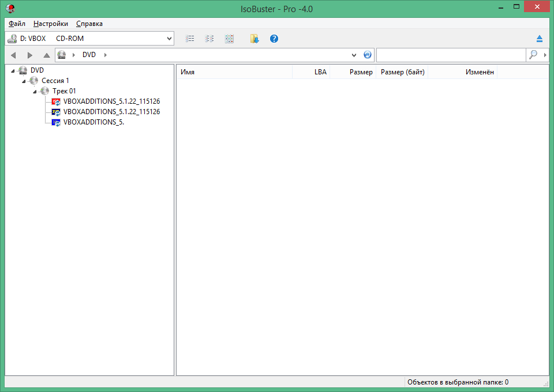This screenshot has height=392, width=554.
Task: Switch to the middle details view icon
Action: pos(209,39)
